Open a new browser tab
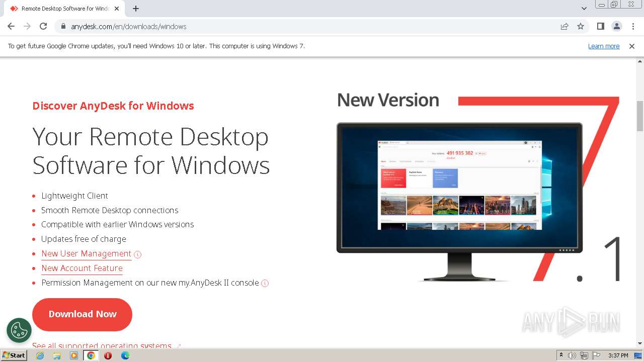The height and width of the screenshot is (362, 644). coord(136,9)
